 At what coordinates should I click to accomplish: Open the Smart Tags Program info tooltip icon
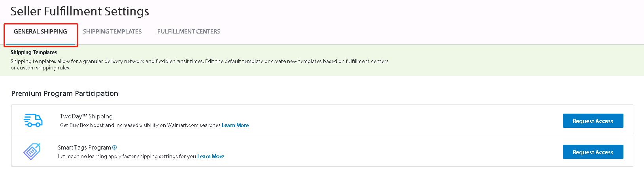pos(115,148)
